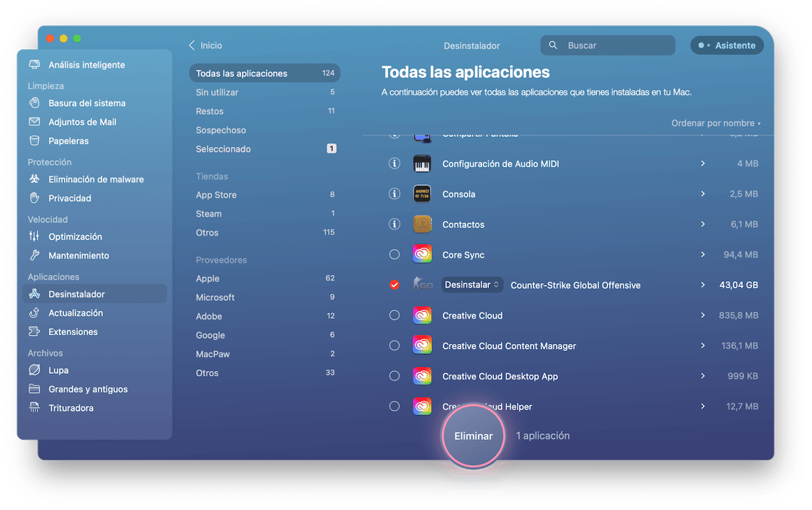Click the Basura del sistema icon
Viewport: 812px width, 510px height.
click(x=35, y=103)
